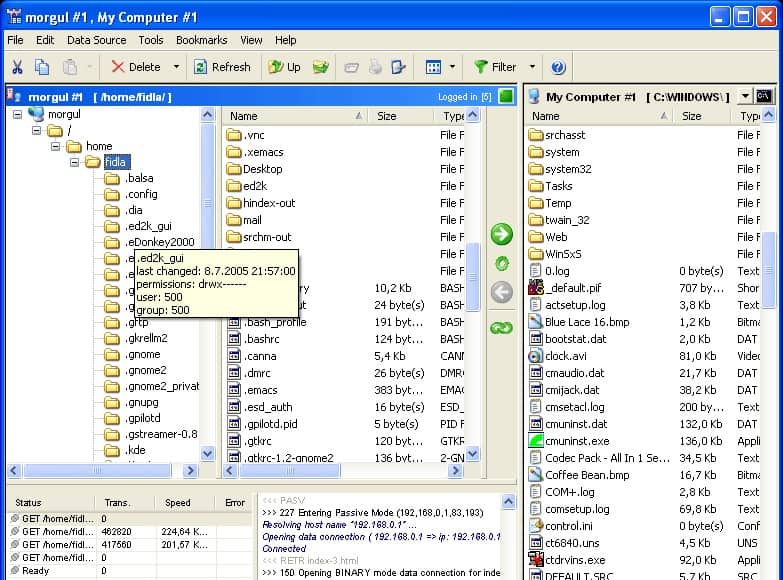Click the Status column header in queue
783x580 pixels.
coord(50,503)
